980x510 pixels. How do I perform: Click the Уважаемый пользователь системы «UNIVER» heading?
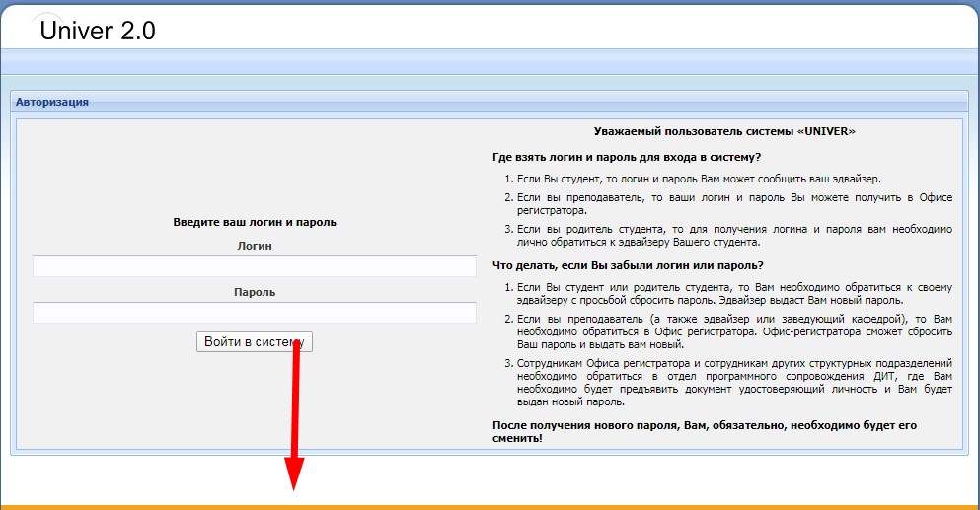click(x=724, y=131)
